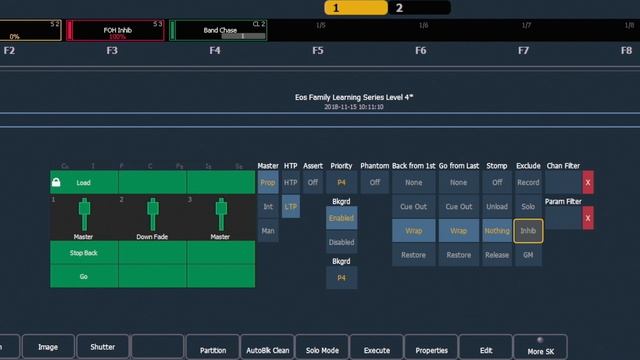Toggle the Phantom Off button
Image resolution: width=640 pixels, height=360 pixels.
374,182
